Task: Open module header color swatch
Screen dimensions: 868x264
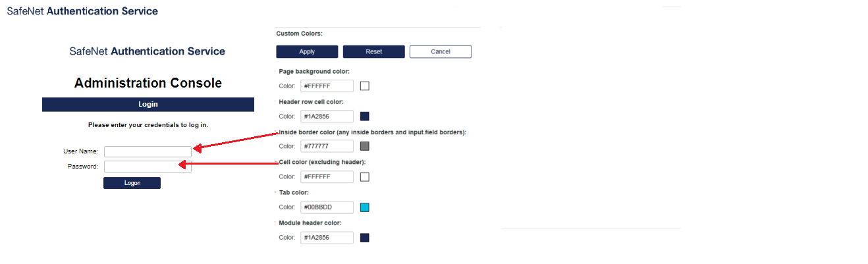Action: pos(365,238)
